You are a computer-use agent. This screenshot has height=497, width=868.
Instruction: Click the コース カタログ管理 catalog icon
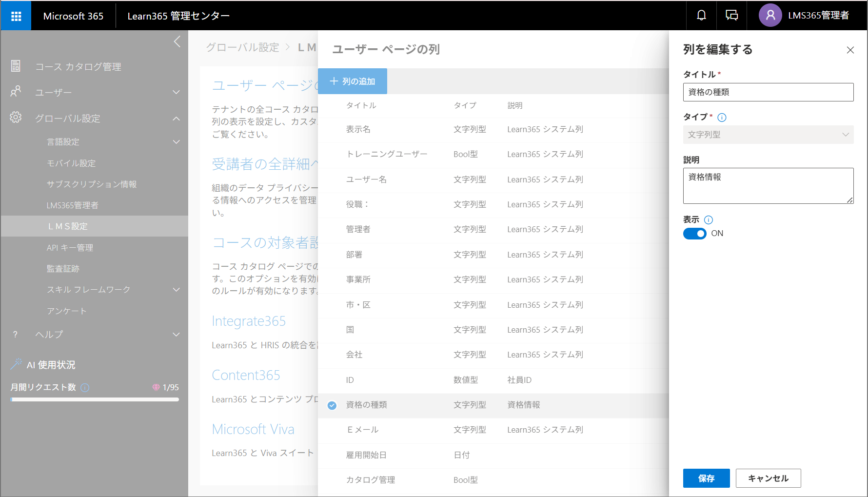pyautogui.click(x=16, y=66)
